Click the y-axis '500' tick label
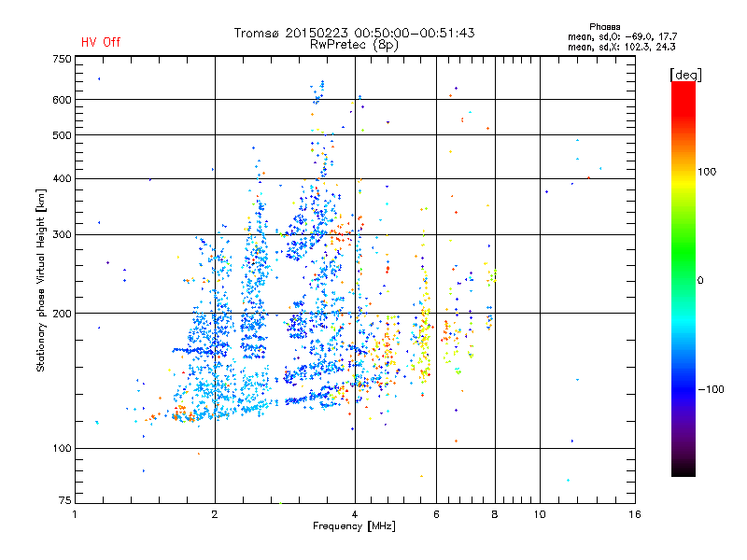 [x=62, y=135]
